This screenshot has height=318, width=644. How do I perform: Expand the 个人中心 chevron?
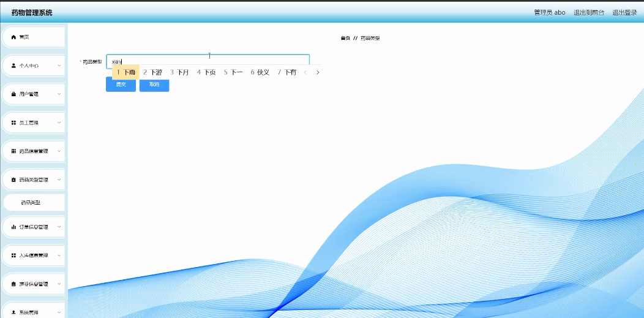point(59,66)
